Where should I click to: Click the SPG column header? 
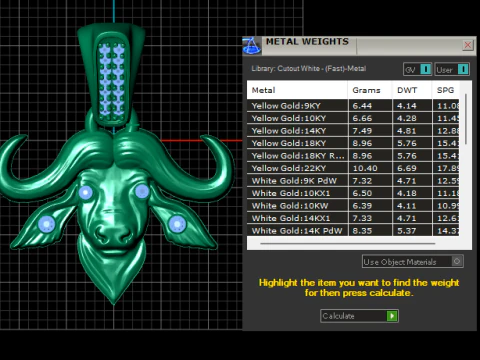(x=446, y=90)
